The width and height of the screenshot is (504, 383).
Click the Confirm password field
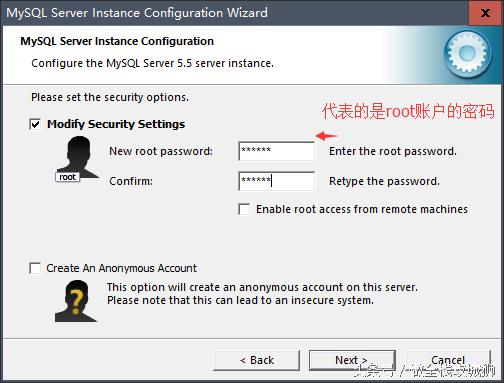pyautogui.click(x=276, y=181)
